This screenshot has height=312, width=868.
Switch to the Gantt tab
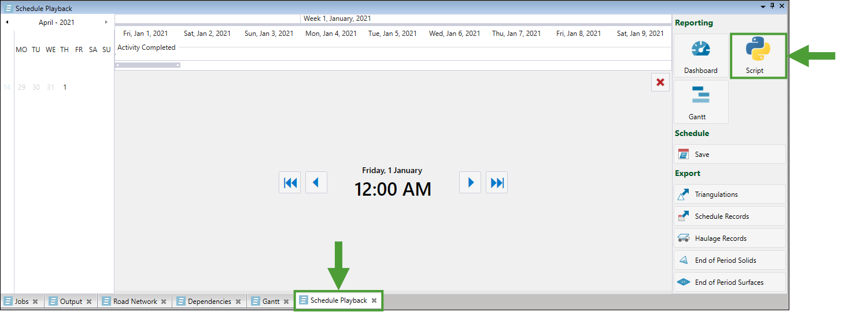(271, 301)
